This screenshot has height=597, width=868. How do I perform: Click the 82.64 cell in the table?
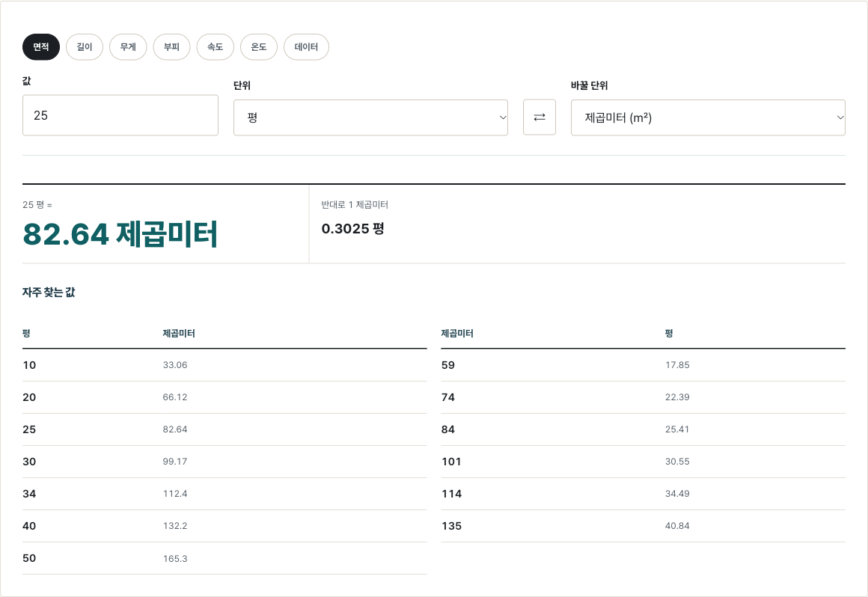pos(175,429)
